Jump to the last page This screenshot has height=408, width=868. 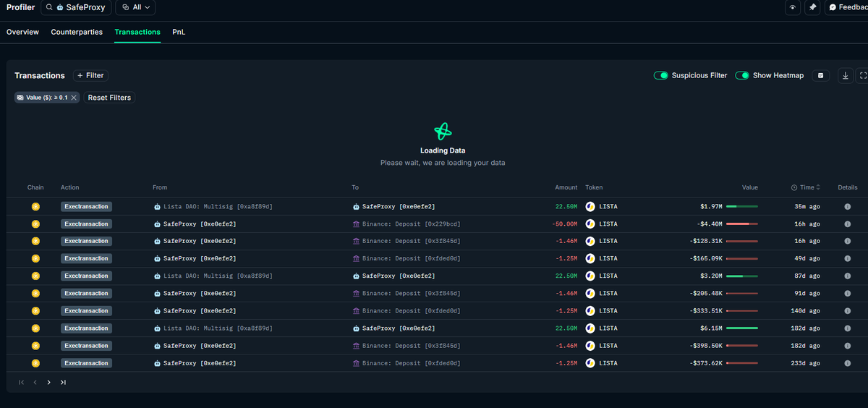point(63,382)
